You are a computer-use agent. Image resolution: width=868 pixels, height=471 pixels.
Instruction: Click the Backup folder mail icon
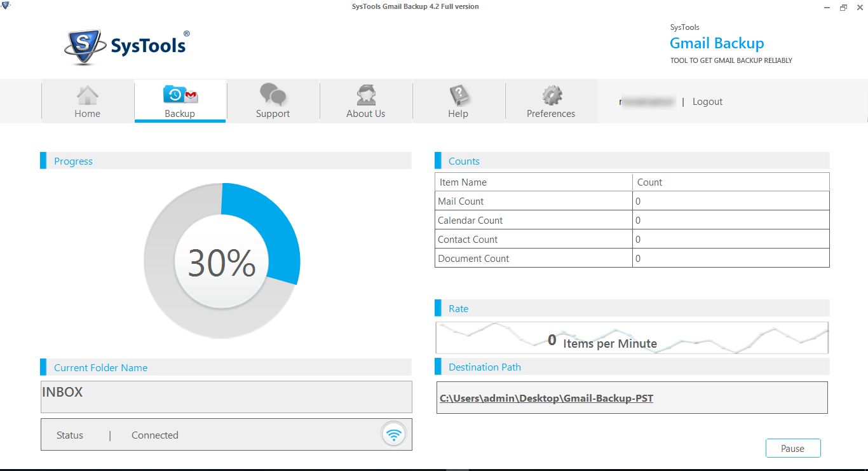click(x=180, y=95)
